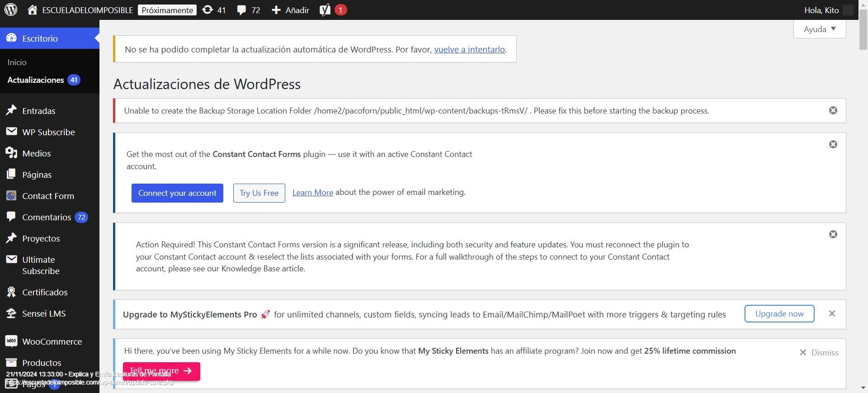Click the user avatar next to Hola, Kito
Screen dimensions: 868x393
click(x=848, y=10)
